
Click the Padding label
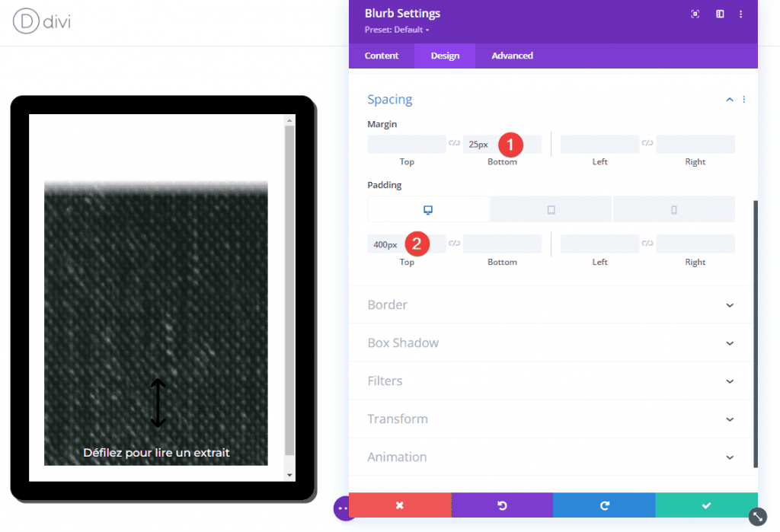click(x=384, y=185)
